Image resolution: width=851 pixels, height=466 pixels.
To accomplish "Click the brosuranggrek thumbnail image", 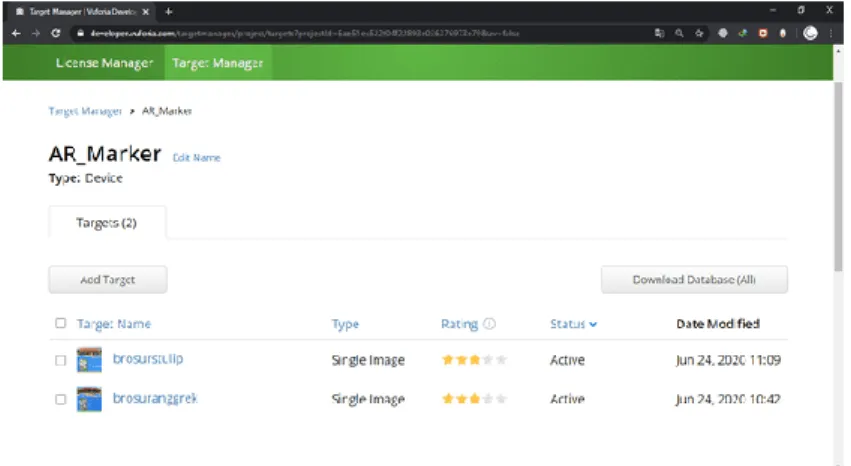I will 89,399.
